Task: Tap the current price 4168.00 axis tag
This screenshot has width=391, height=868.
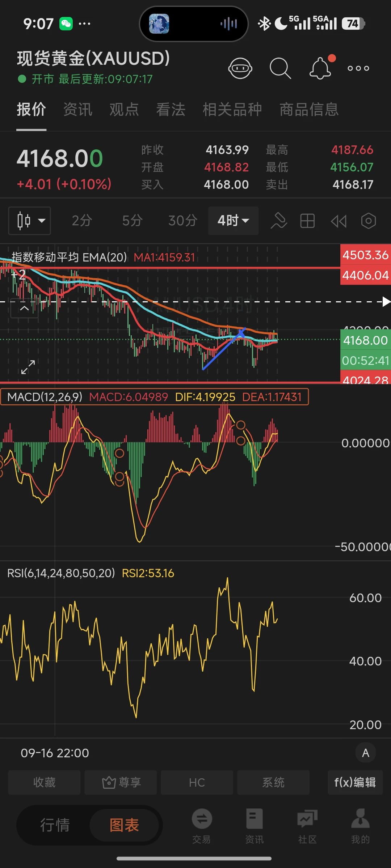Action: pyautogui.click(x=365, y=340)
